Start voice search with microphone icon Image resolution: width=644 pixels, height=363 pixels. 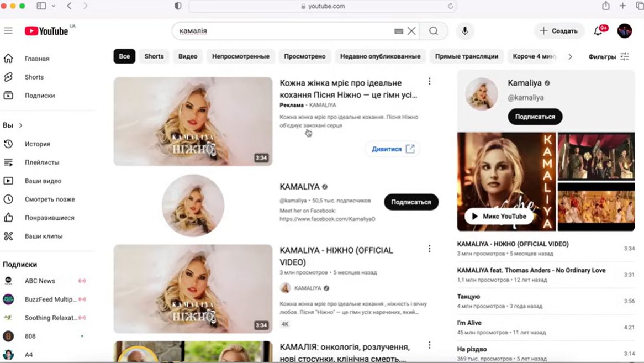click(464, 31)
